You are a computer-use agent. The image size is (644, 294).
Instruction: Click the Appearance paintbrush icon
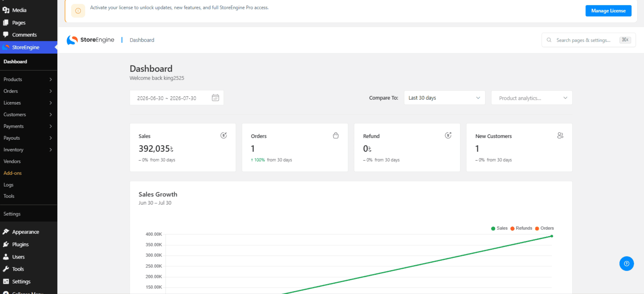(6, 232)
